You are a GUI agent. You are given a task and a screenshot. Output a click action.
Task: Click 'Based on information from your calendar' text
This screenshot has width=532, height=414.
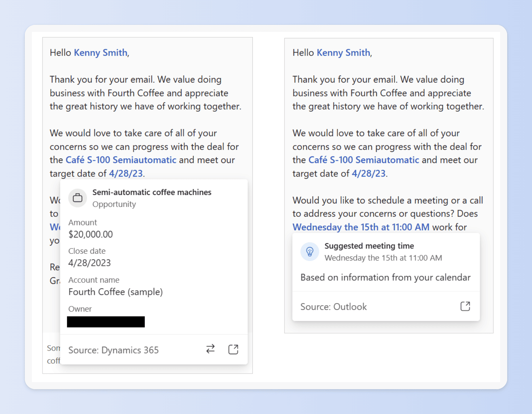tap(385, 277)
